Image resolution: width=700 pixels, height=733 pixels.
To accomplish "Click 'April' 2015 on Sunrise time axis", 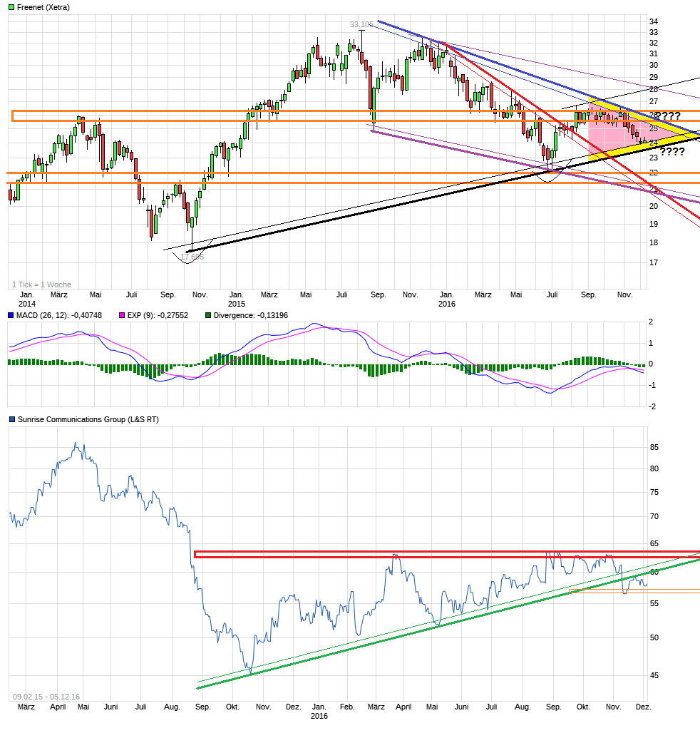I will [58, 707].
